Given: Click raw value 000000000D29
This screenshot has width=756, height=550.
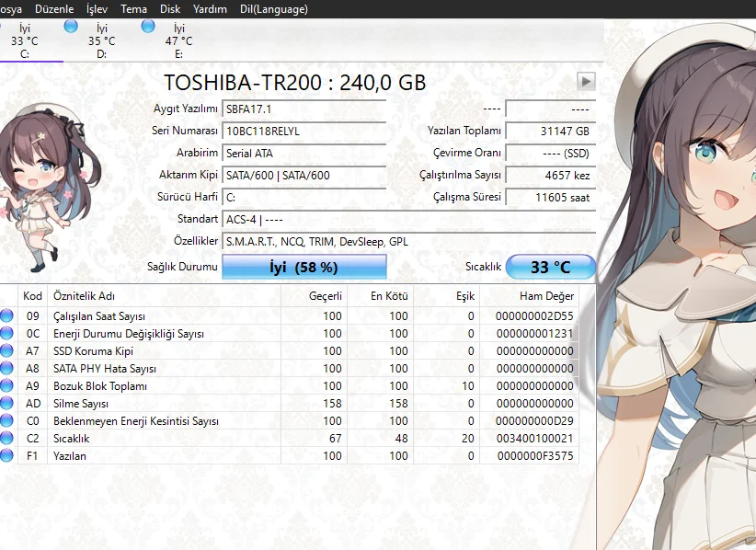Looking at the screenshot, I should point(534,421).
